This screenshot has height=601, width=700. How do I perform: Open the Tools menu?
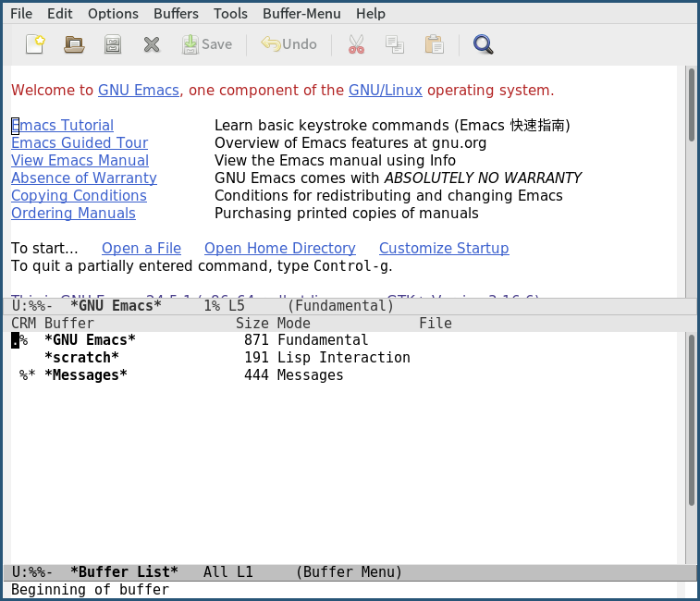pyautogui.click(x=230, y=14)
